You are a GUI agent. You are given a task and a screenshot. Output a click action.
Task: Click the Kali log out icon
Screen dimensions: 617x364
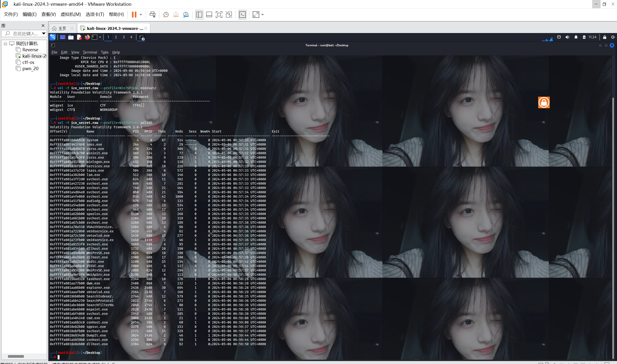pos(613,37)
